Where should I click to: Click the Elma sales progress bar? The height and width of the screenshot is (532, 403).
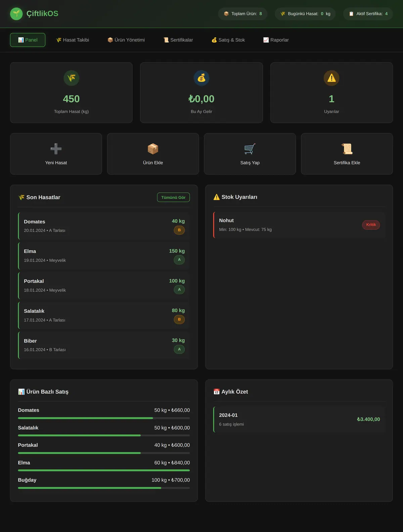[104, 471]
